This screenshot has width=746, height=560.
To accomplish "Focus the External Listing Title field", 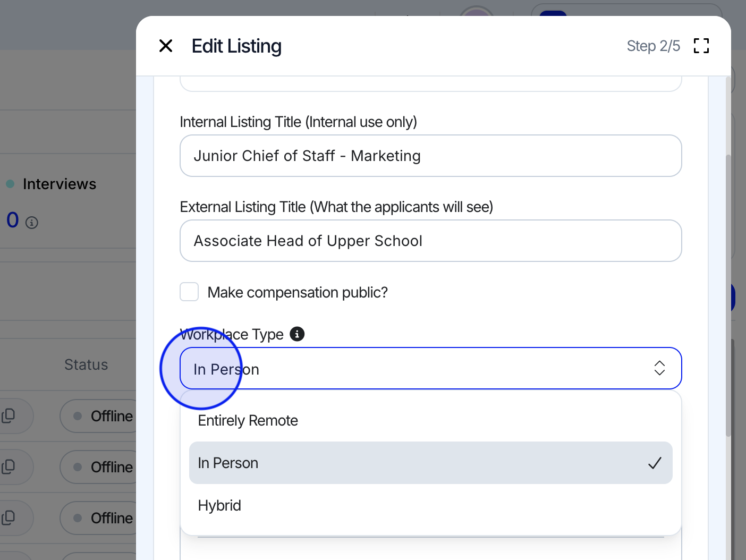I will point(430,241).
